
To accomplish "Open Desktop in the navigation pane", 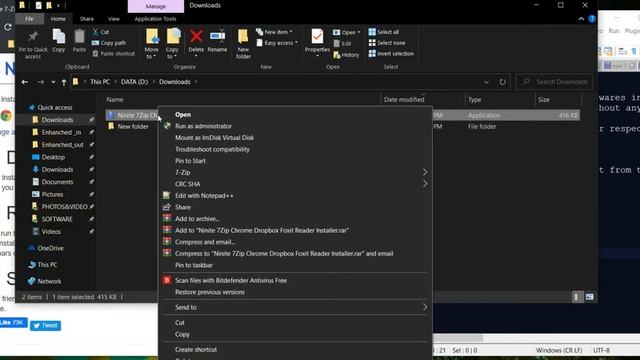I will 53,157.
